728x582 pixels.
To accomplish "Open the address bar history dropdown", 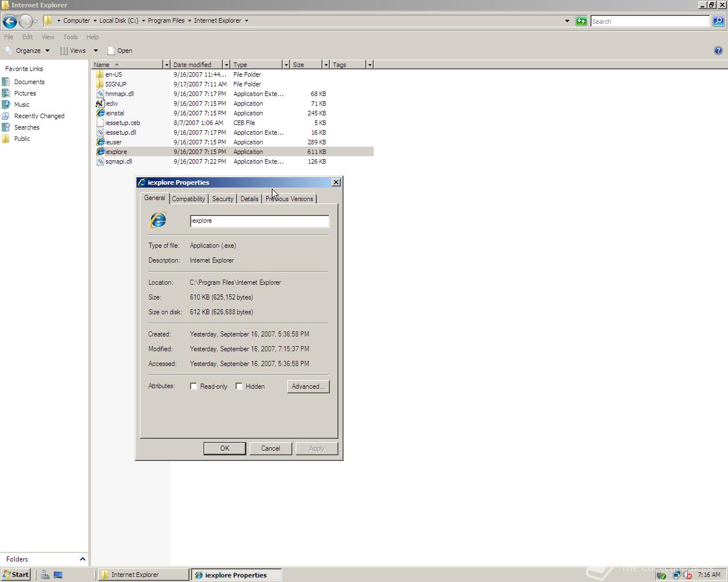I will pyautogui.click(x=567, y=21).
